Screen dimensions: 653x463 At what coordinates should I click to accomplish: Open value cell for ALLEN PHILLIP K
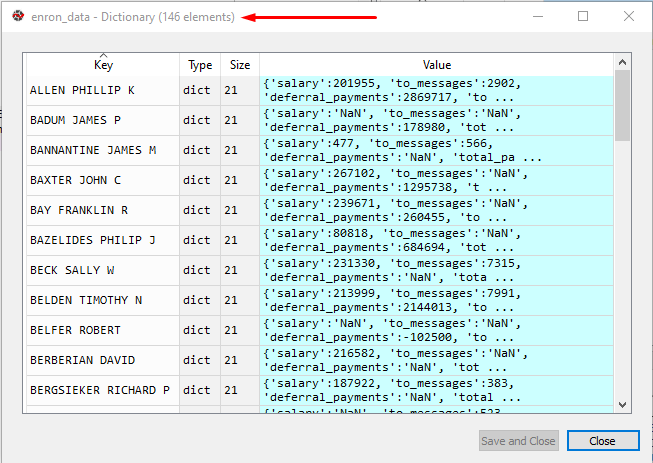tap(436, 90)
